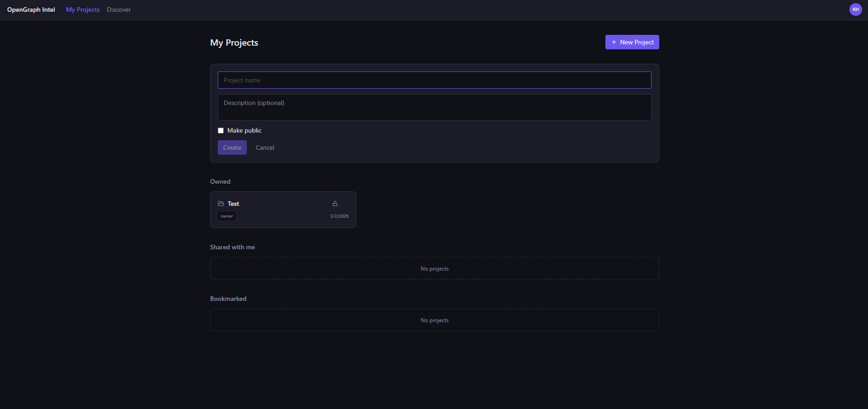868x409 pixels.
Task: Click the plus icon in the New Project button
Action: [x=614, y=42]
